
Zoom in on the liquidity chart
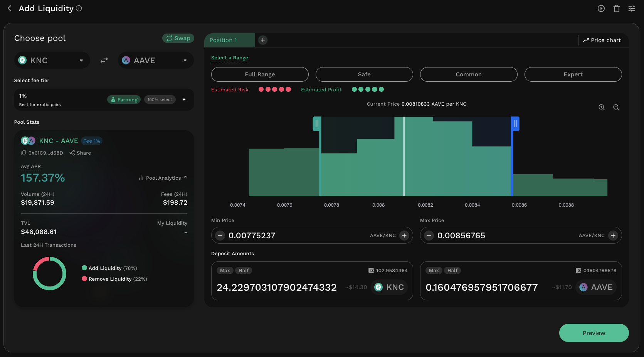(602, 108)
